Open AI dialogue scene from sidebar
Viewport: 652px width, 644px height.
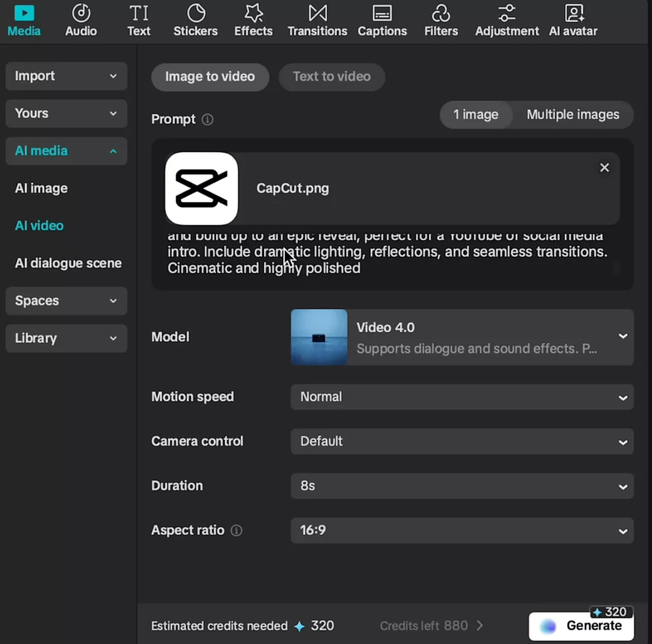pyautogui.click(x=68, y=263)
